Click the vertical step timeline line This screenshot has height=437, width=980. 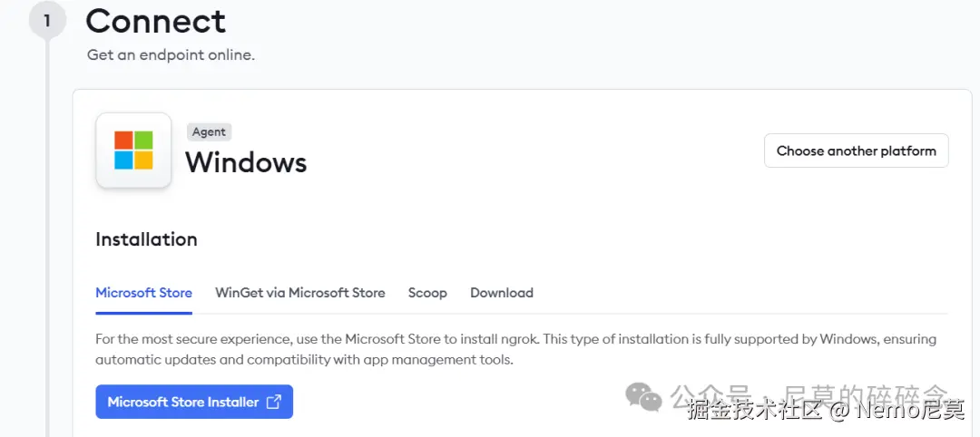tap(47, 227)
